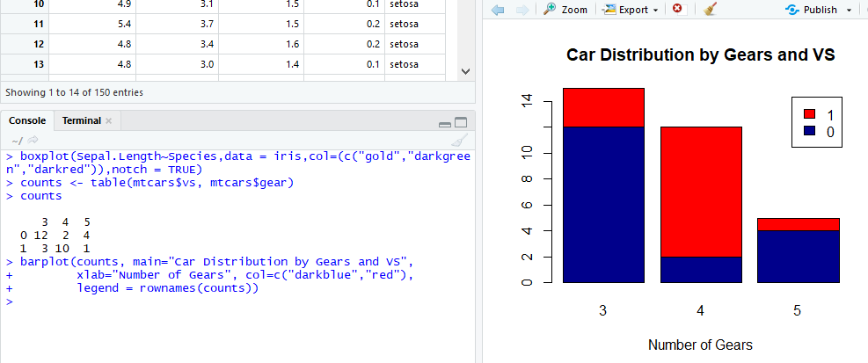The height and width of the screenshot is (363, 868).
Task: Click the 'counts' command line in console
Action: [x=41, y=196]
